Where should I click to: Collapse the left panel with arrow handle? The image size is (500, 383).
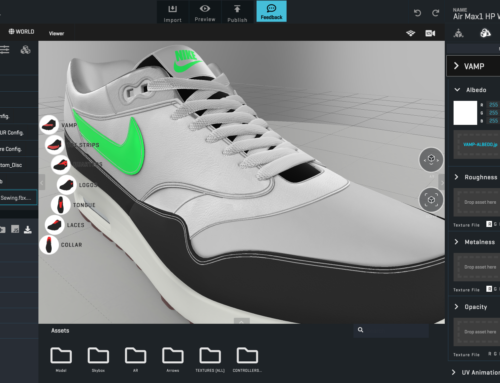[42, 183]
